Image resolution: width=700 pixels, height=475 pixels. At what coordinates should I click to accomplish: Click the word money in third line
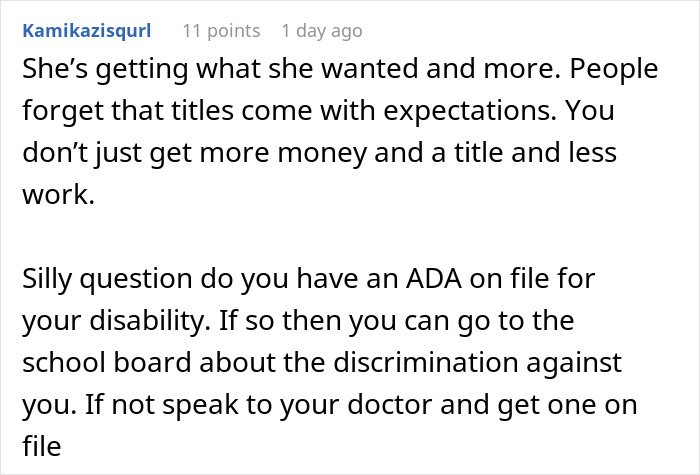(322, 154)
